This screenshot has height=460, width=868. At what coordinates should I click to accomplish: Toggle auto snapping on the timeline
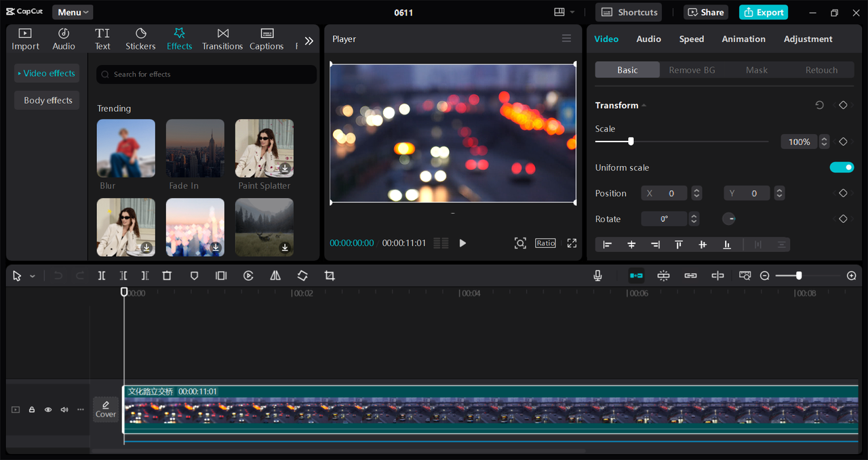[x=663, y=276]
